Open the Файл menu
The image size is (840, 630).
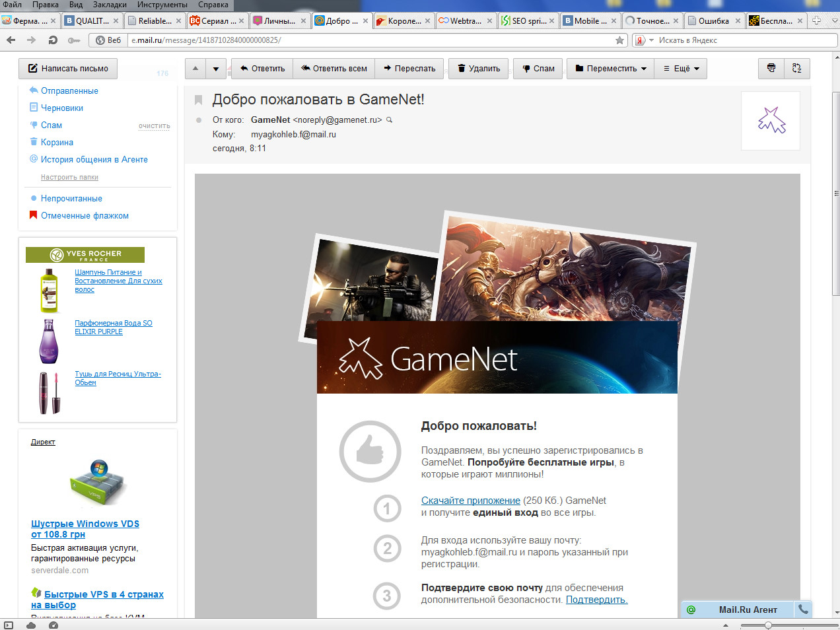(12, 5)
